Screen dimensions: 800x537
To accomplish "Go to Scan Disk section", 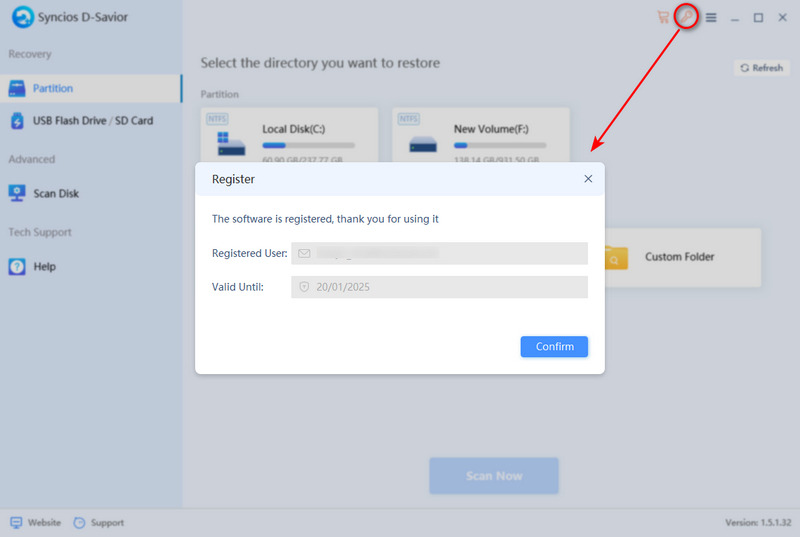I will (55, 193).
